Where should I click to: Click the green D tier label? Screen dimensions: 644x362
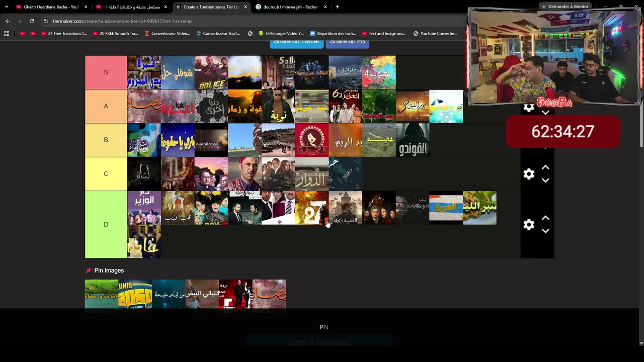106,224
